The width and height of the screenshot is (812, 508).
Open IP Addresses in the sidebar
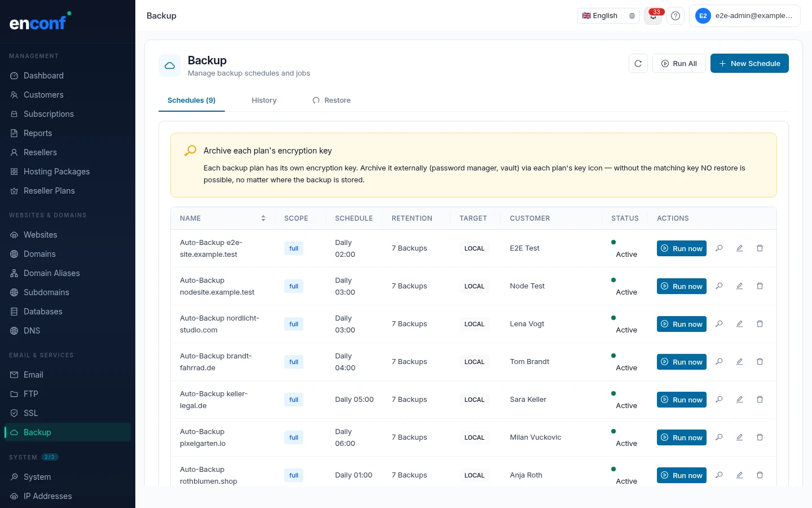click(68, 496)
